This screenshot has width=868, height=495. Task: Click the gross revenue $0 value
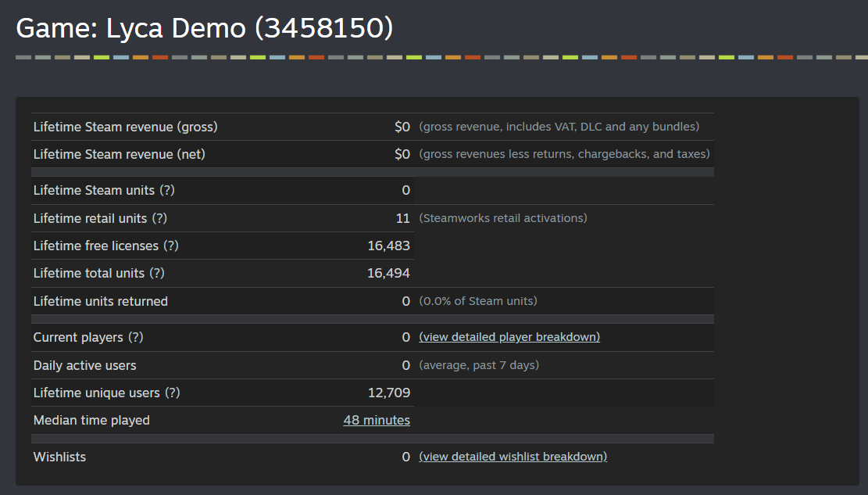pos(402,127)
